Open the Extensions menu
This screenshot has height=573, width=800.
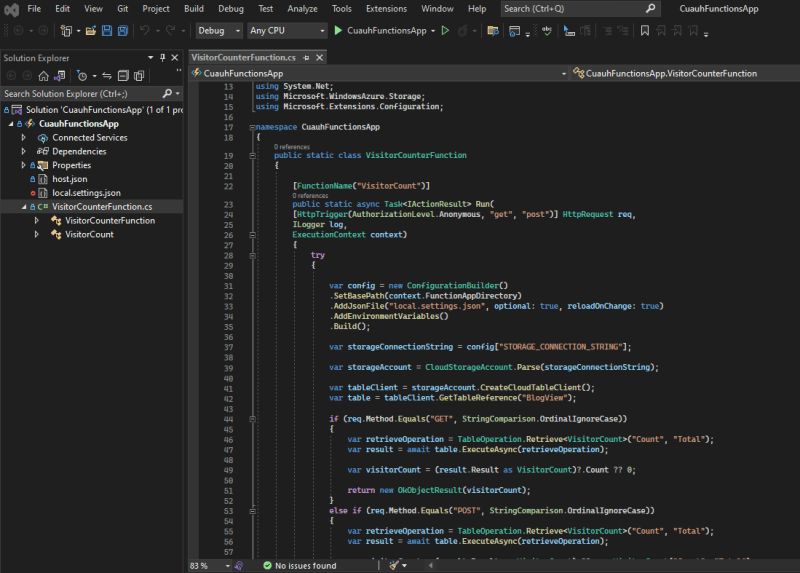386,9
